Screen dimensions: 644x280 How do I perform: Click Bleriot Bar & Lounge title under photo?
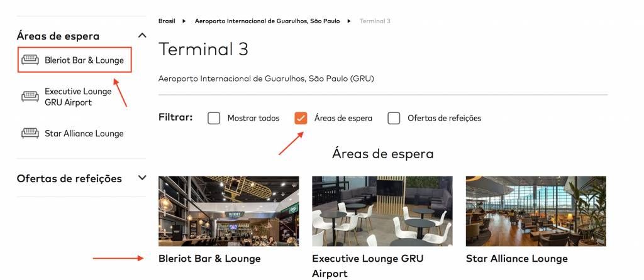point(209,259)
